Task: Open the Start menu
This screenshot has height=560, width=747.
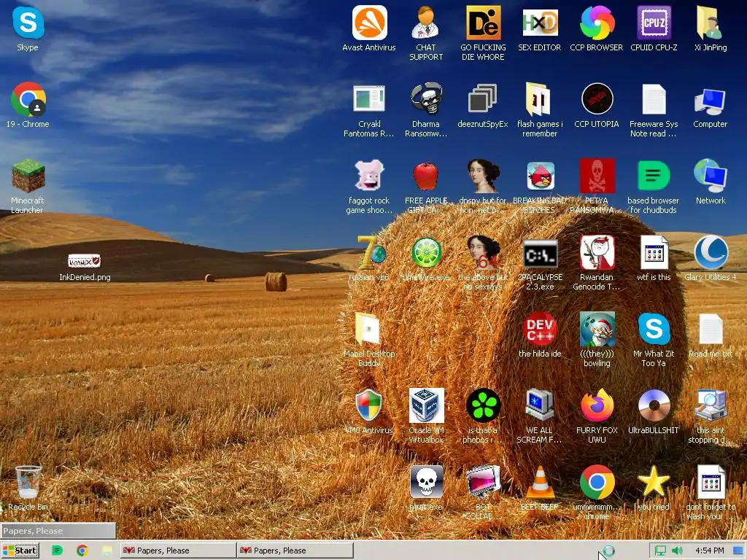Action: pos(20,551)
